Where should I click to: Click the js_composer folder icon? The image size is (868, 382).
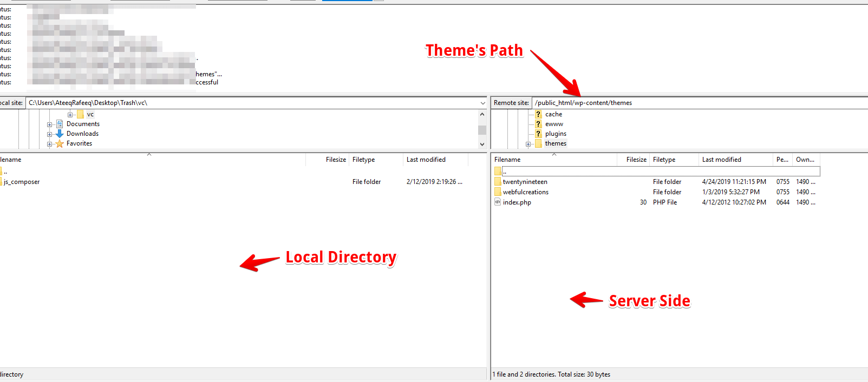tap(1, 182)
